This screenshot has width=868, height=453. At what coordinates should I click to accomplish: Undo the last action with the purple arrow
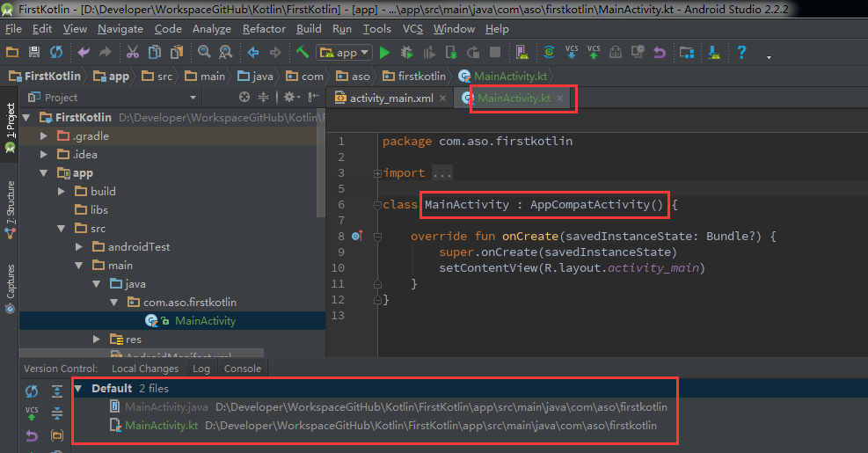click(x=84, y=53)
